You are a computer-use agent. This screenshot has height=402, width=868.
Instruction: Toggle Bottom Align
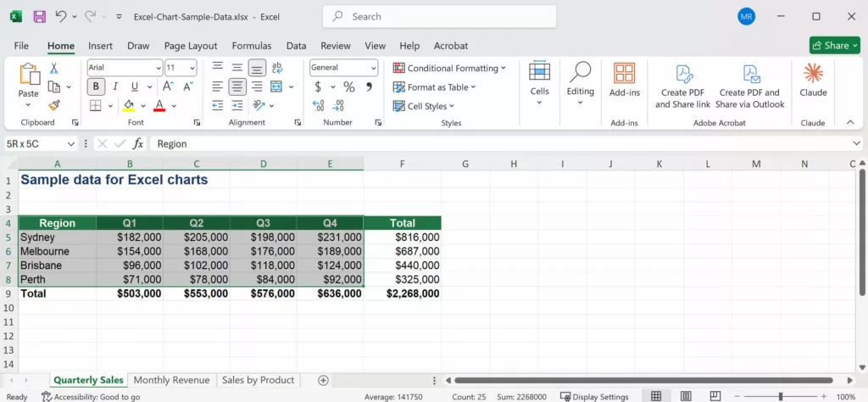coord(257,68)
